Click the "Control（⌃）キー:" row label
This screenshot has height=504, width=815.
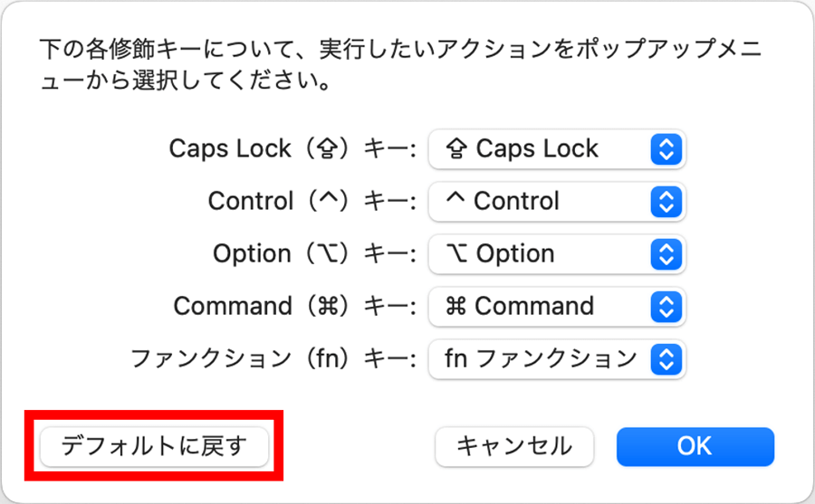point(311,202)
